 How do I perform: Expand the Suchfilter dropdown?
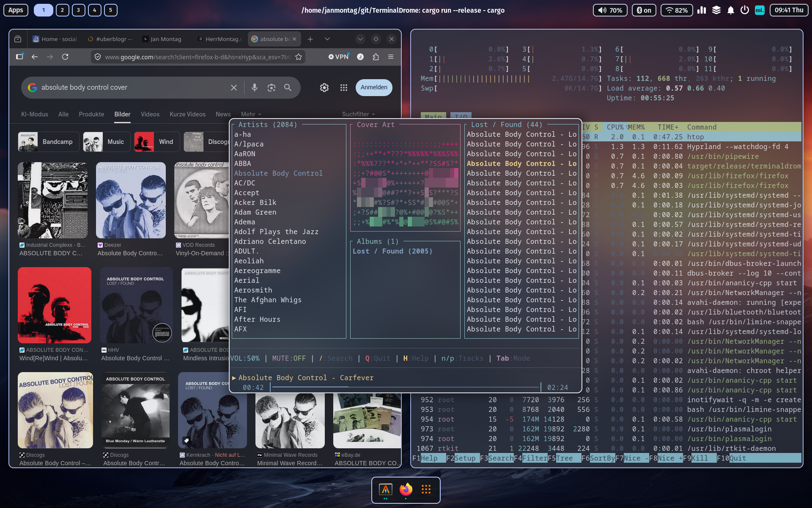tap(358, 114)
